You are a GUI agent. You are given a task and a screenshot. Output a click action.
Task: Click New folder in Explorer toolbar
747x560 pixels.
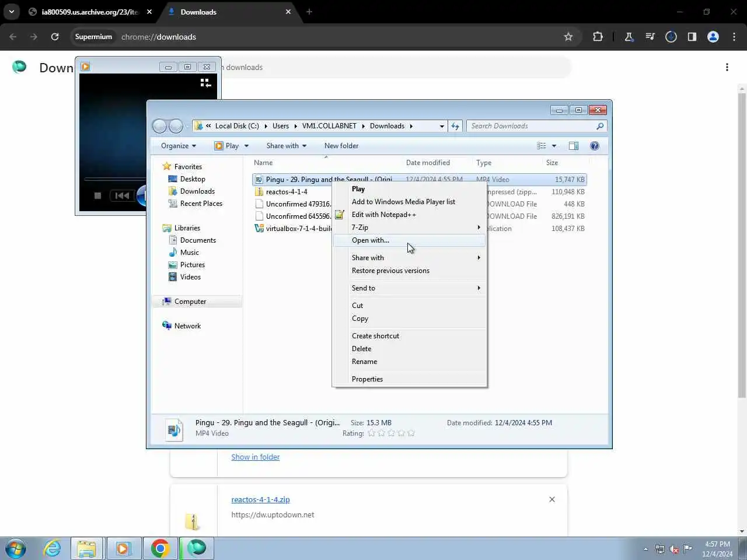pos(341,146)
